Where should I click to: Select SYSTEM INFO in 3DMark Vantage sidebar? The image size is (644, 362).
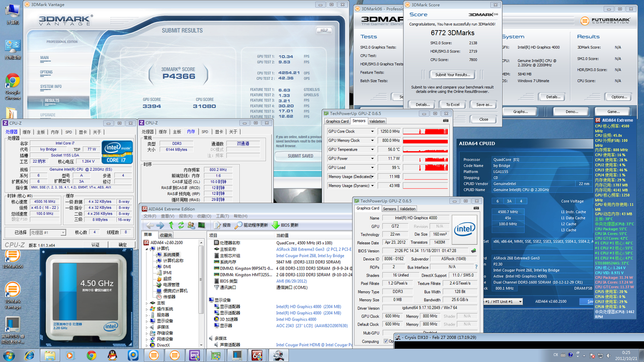point(51,86)
